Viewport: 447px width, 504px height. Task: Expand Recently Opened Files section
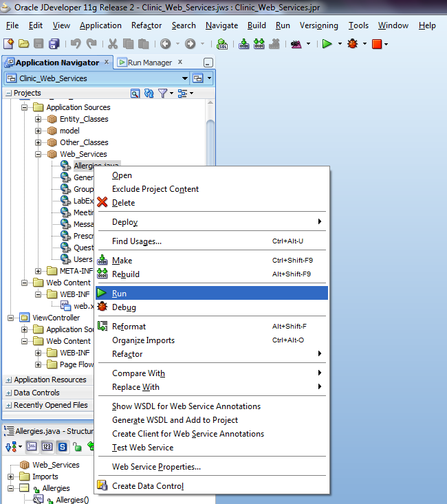coord(9,405)
